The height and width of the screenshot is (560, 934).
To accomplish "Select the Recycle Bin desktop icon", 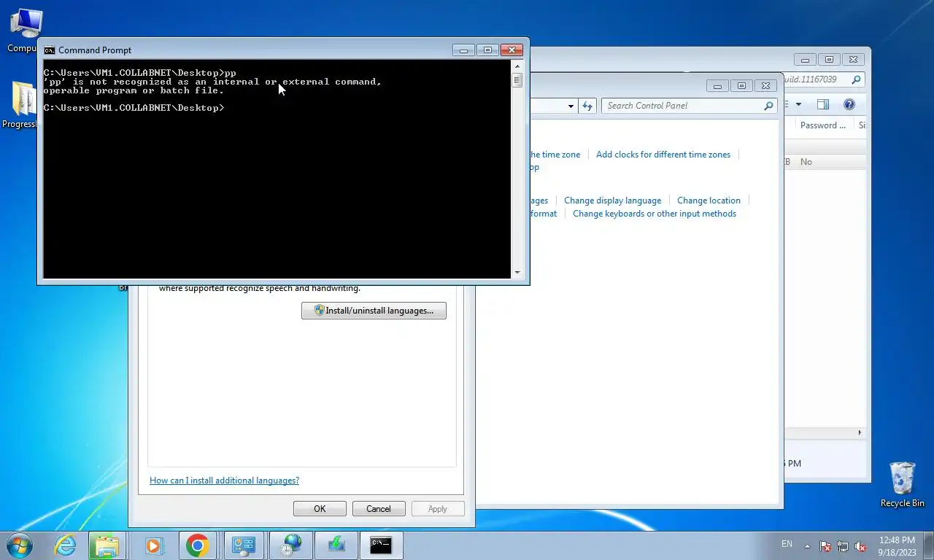I will pyautogui.click(x=902, y=484).
